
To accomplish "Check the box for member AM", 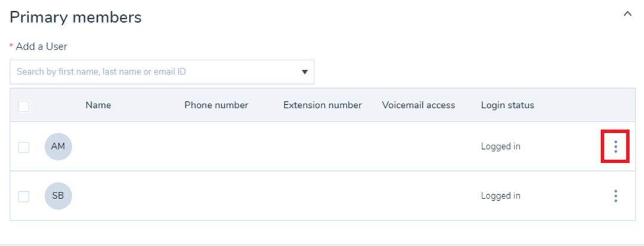I will (24, 147).
